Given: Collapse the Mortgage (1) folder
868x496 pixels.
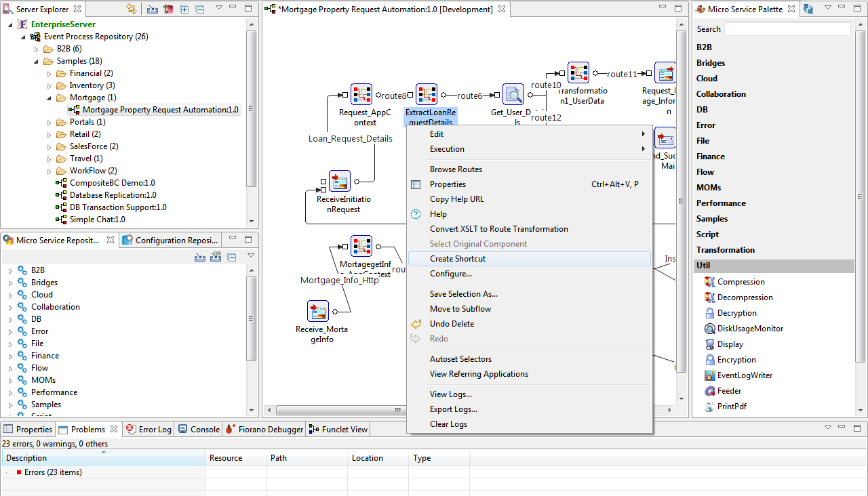Looking at the screenshot, I should [50, 98].
